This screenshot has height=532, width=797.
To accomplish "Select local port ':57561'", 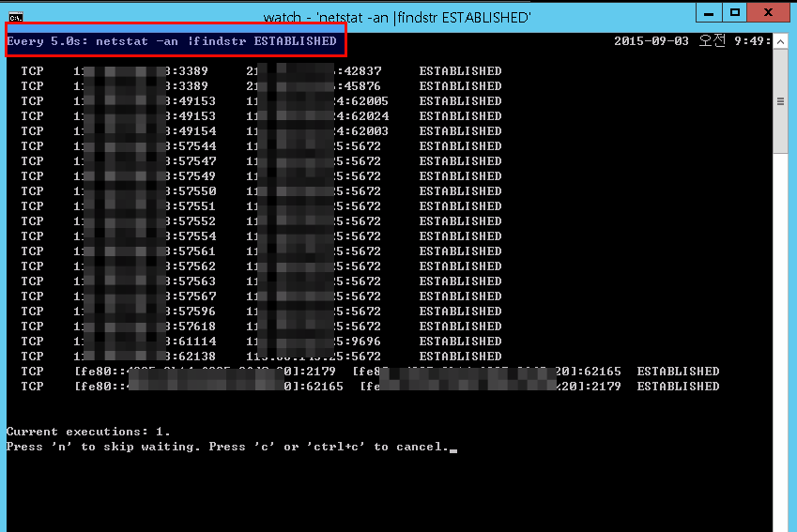I will [194, 251].
